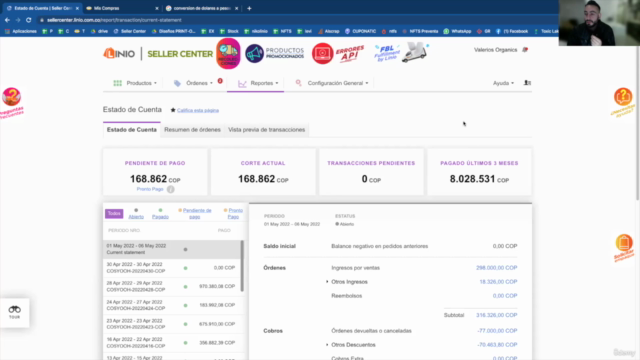Select the 30 Apr 2022 statement row
The image size is (640, 360).
[x=172, y=268]
